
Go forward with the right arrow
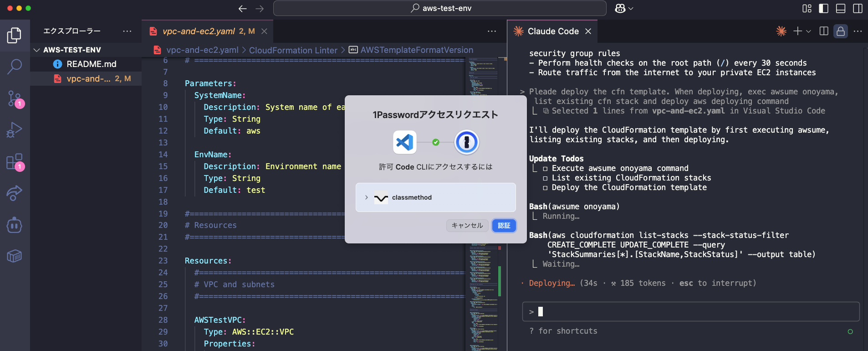(260, 9)
